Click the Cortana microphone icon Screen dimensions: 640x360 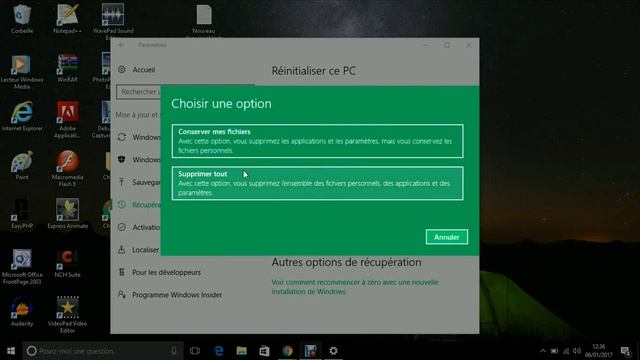174,351
